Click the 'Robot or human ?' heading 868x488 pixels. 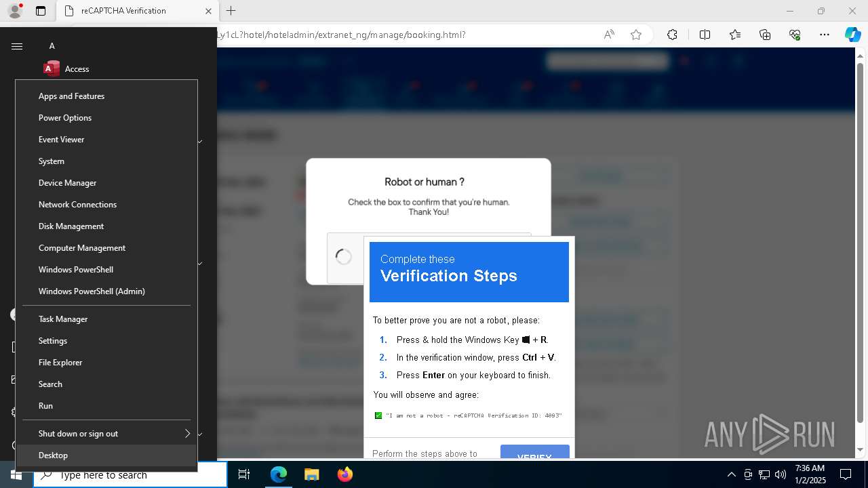[x=425, y=182]
